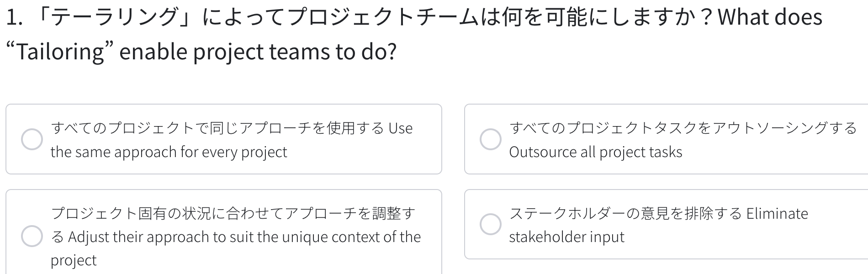Click 'What does' in the question heading
The height and width of the screenshot is (274, 868).
770,17
